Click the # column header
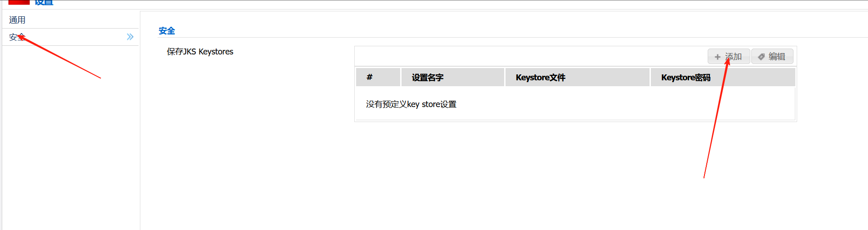868x230 pixels. pos(378,77)
